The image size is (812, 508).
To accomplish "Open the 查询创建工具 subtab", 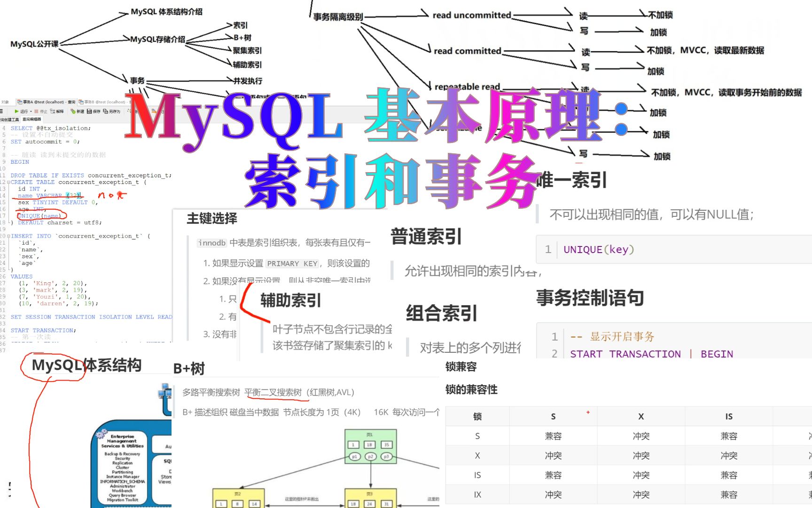I will pos(10,119).
